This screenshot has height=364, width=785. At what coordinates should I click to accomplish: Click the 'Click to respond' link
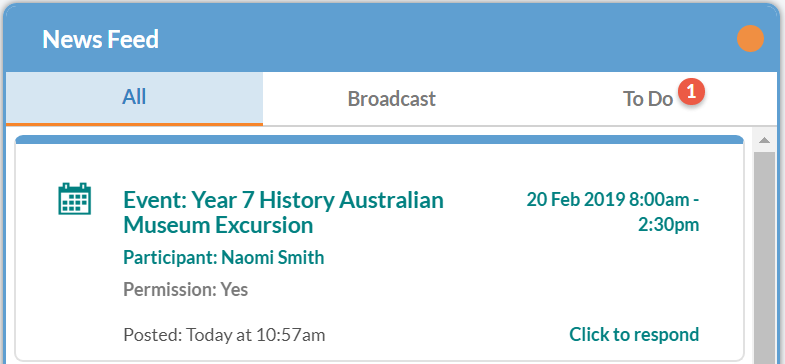click(x=634, y=334)
